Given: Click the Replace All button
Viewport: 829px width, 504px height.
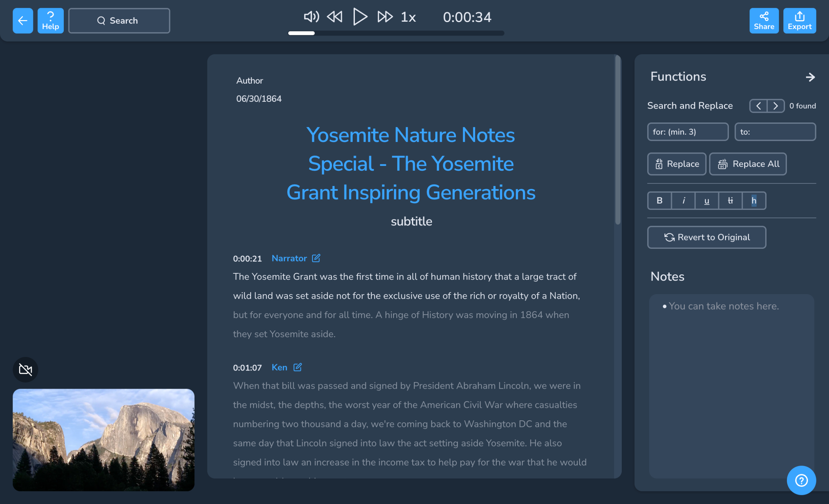Looking at the screenshot, I should pos(748,164).
